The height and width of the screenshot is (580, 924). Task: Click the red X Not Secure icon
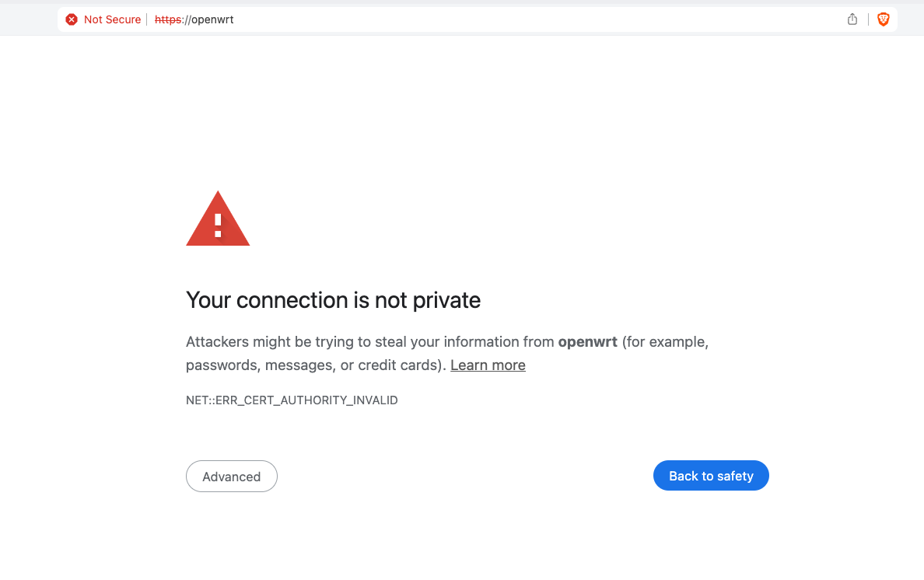pyautogui.click(x=72, y=19)
